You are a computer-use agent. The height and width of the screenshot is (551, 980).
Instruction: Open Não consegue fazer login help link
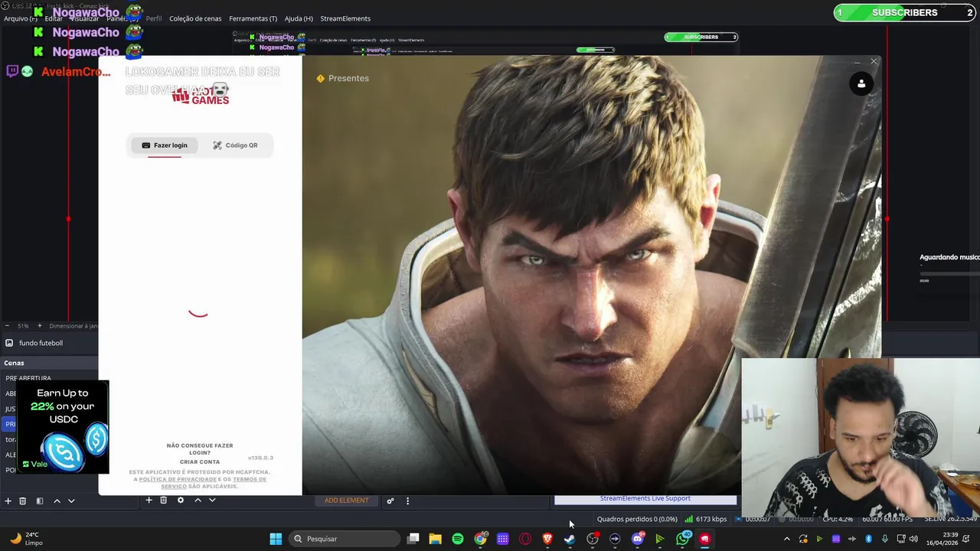pyautogui.click(x=200, y=449)
